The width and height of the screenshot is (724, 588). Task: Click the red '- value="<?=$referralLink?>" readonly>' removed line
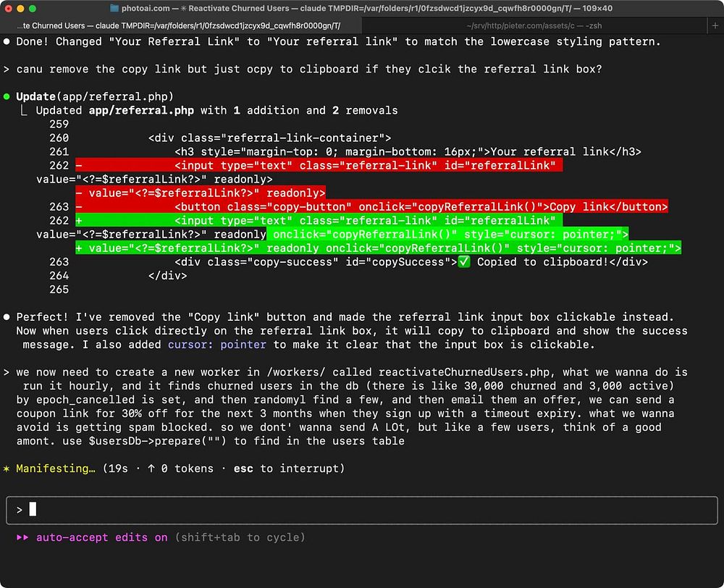point(201,193)
